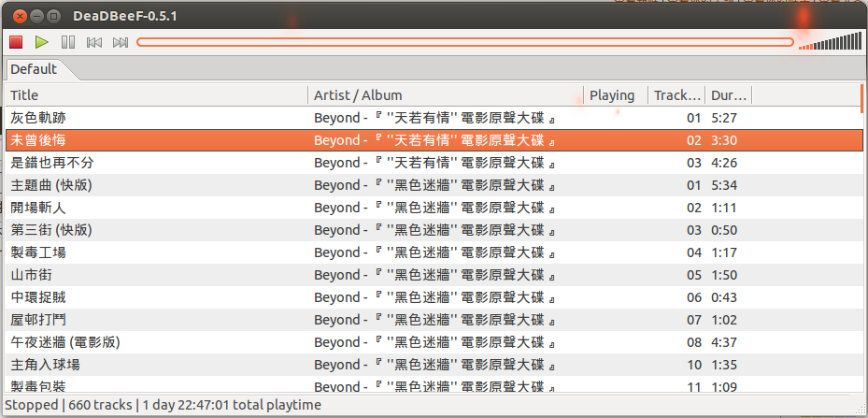Viewport: 868px width, 418px height.
Task: Pause playback using the Pause icon
Action: [x=68, y=42]
